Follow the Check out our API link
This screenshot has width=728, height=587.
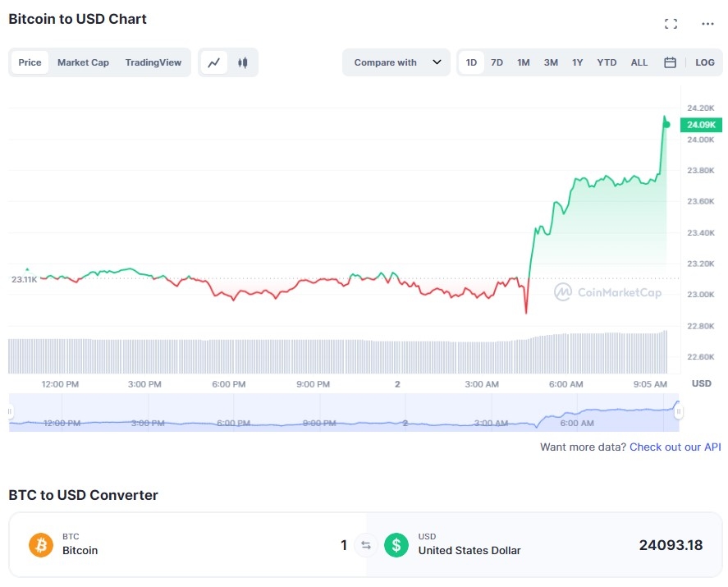coord(675,447)
